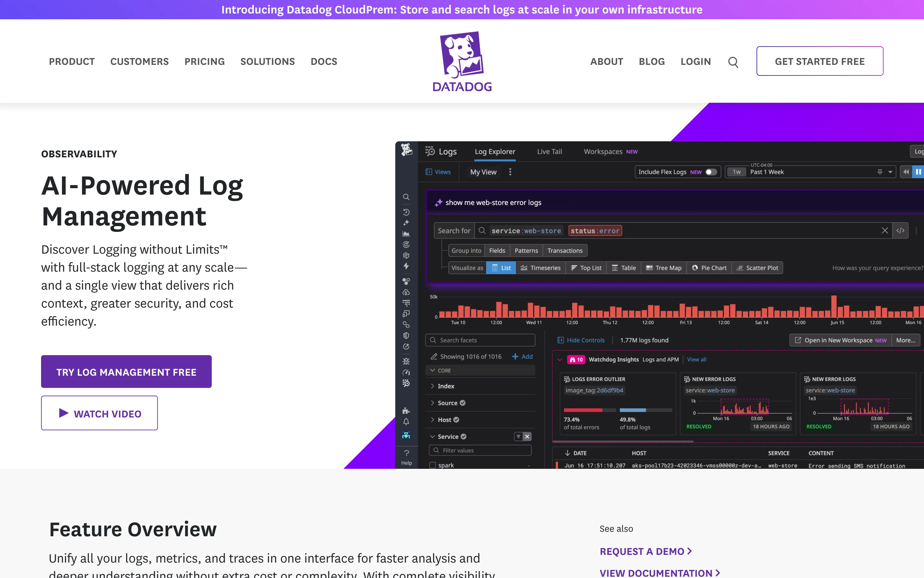Click the logs icon in the app sidebar
The height and width of the screenshot is (578, 924).
click(x=406, y=383)
